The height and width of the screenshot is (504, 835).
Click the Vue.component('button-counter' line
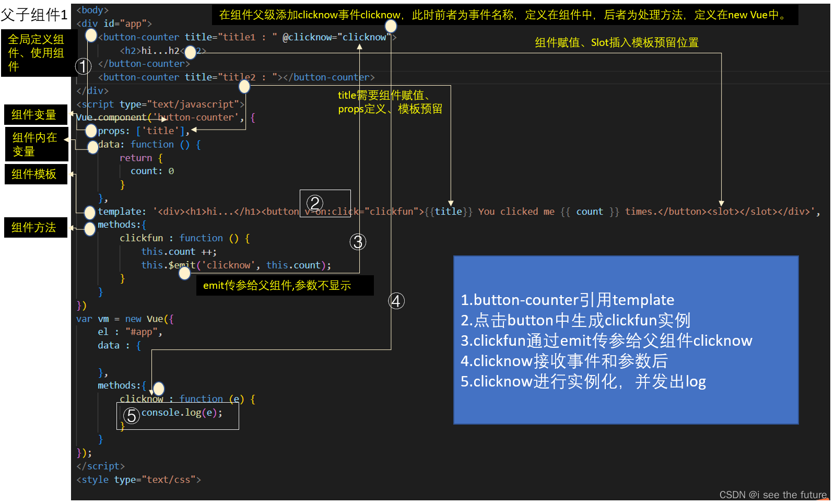pos(166,118)
